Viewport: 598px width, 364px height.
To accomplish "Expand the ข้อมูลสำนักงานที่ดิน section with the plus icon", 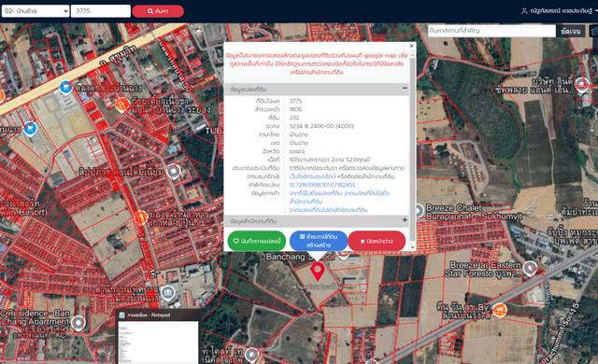I will [x=405, y=219].
